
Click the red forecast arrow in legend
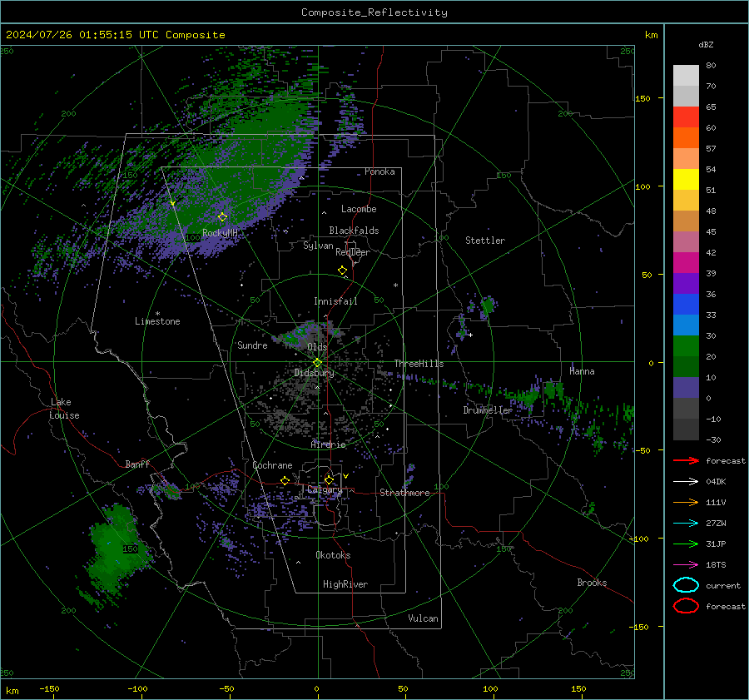click(x=686, y=460)
